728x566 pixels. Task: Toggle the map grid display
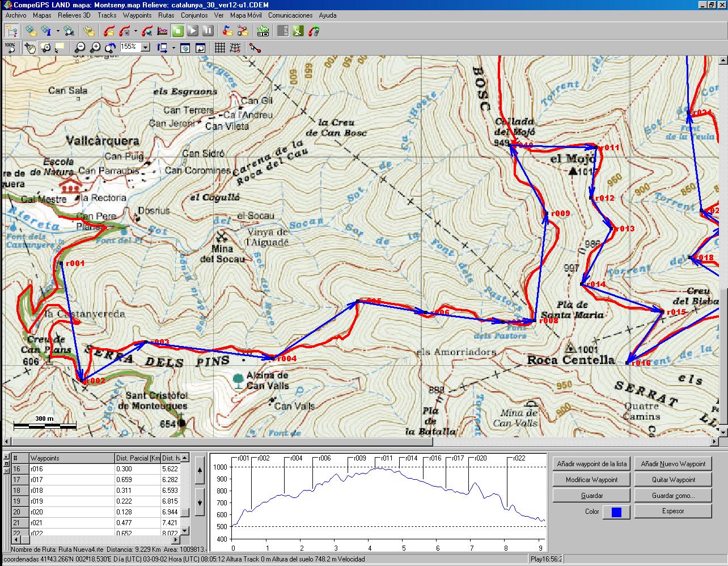coord(220,48)
